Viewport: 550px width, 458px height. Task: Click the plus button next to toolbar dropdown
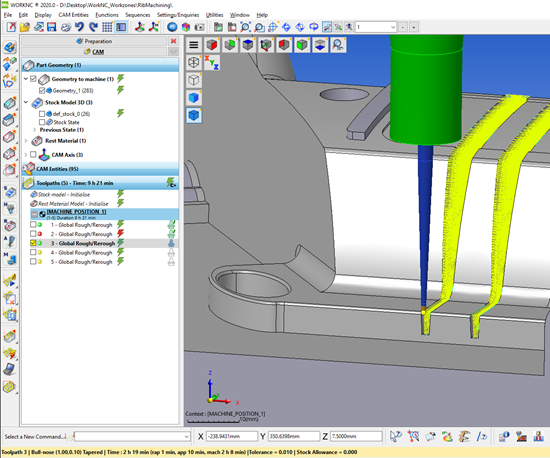click(414, 27)
